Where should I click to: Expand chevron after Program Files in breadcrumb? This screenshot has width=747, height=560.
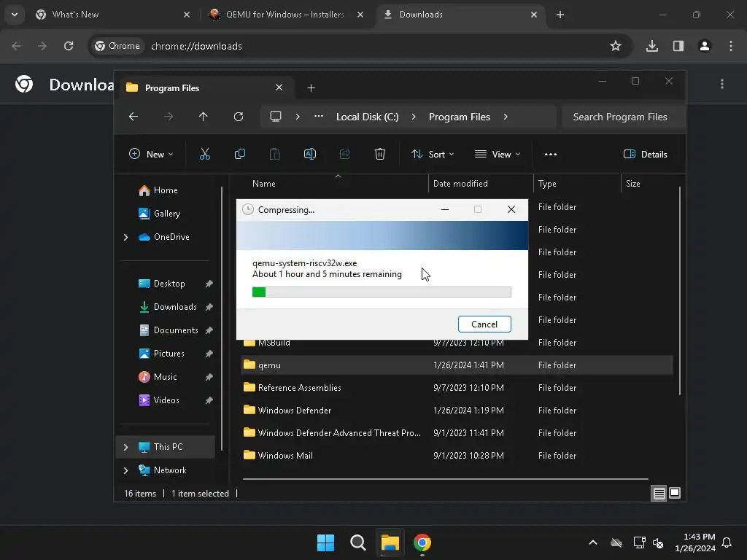(506, 117)
